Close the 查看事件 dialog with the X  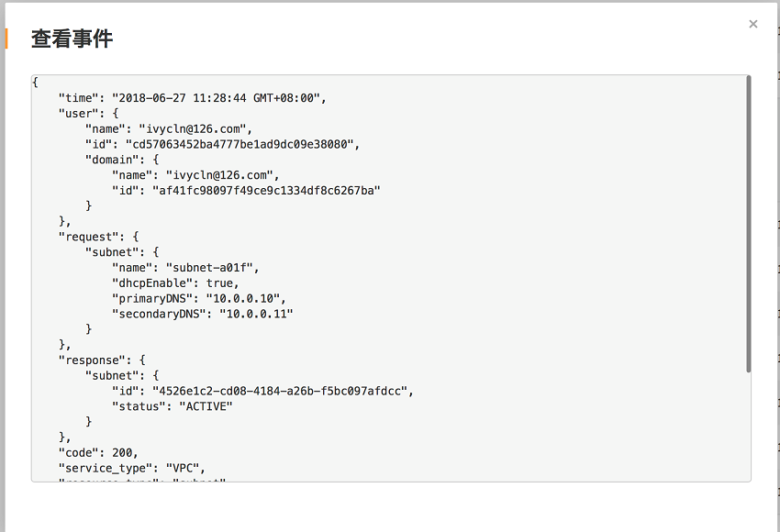pyautogui.click(x=753, y=24)
